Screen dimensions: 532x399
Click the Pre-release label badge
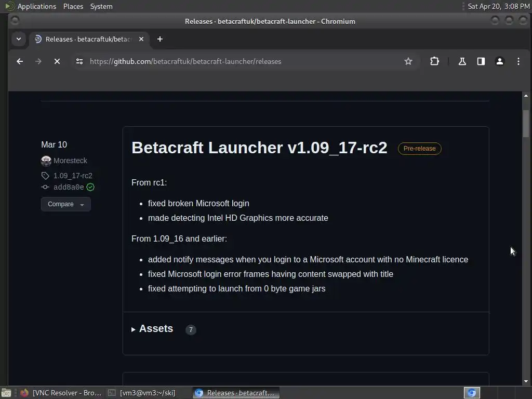(419, 149)
